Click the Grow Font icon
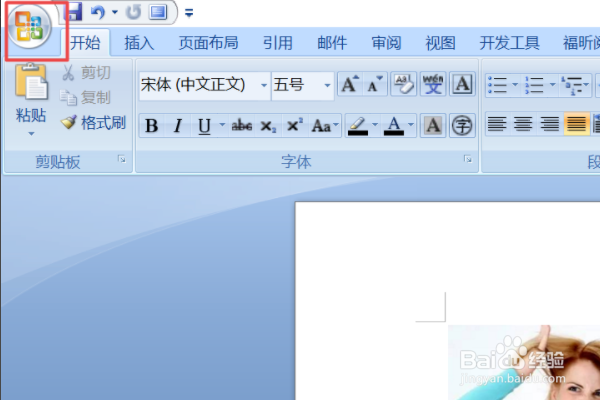 (350, 84)
